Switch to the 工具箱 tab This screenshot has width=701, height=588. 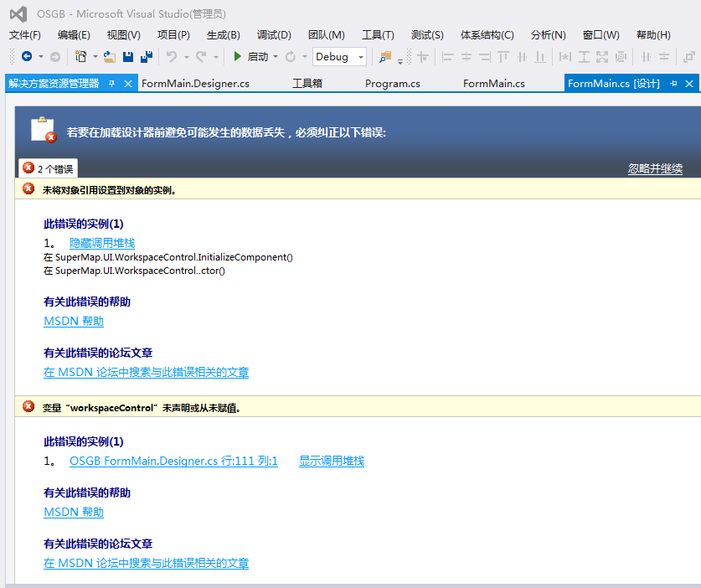tap(307, 83)
